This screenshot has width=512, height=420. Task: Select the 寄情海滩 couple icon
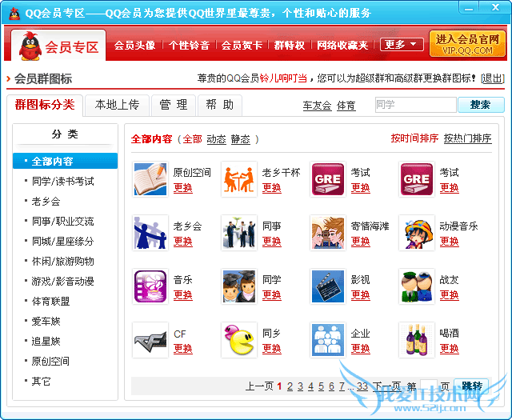click(x=328, y=233)
